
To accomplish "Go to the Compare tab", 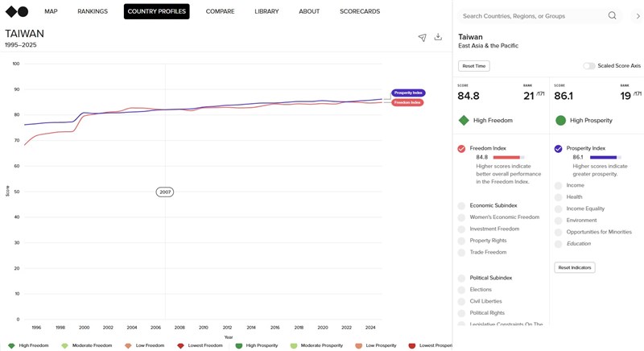I will (220, 11).
